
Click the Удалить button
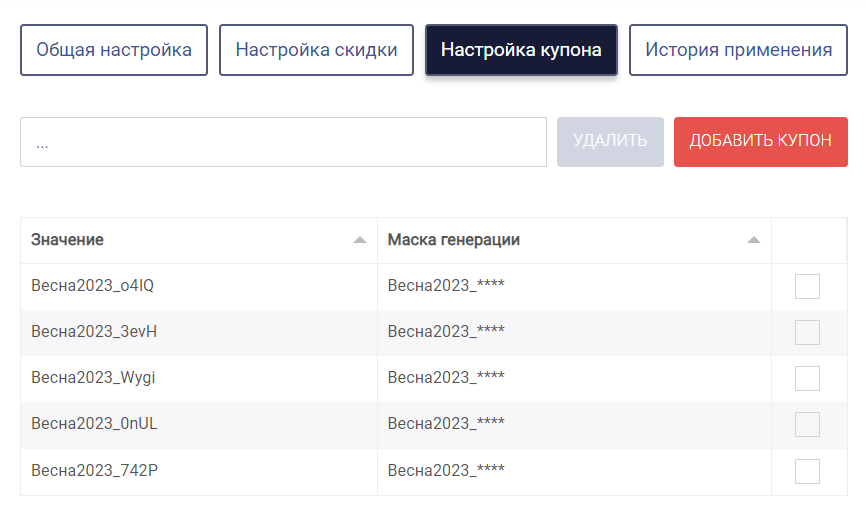(x=610, y=141)
